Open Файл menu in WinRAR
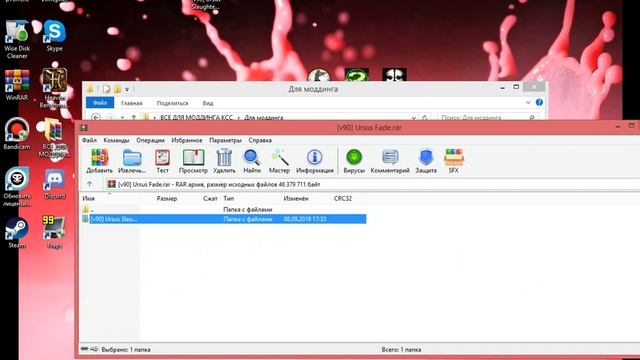This screenshot has height=360, width=640. 89,140
